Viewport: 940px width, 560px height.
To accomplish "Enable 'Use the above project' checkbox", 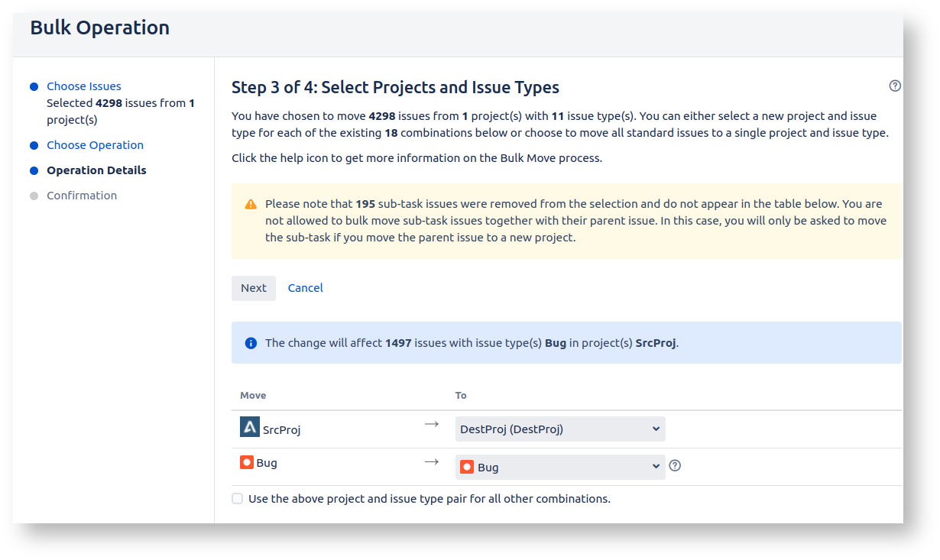I will coord(238,499).
